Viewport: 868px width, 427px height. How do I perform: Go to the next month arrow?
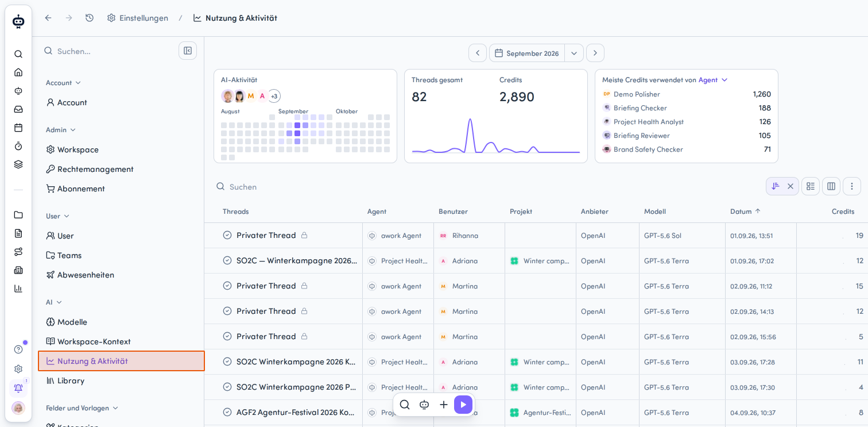tap(595, 53)
